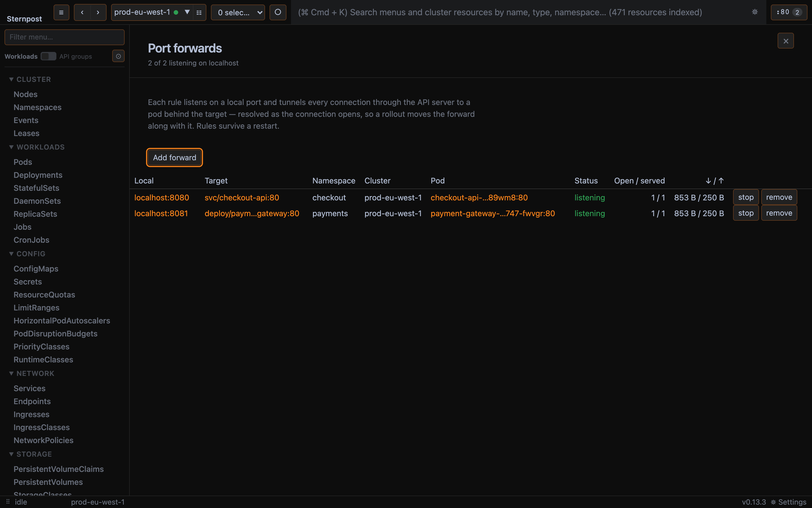The width and height of the screenshot is (812, 508).
Task: Open ResourceQuotas in the sidebar
Action: click(44, 295)
